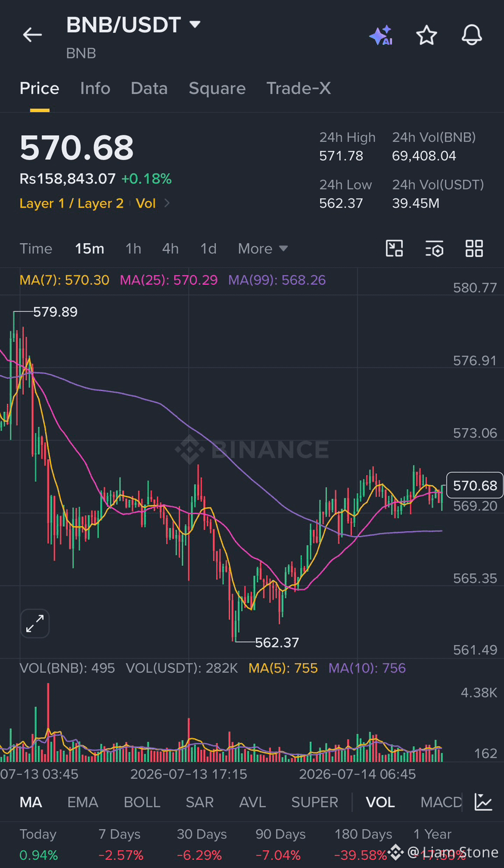
Task: Tap the 24h Vol(USDT) value 39.45M
Action: coord(416,203)
